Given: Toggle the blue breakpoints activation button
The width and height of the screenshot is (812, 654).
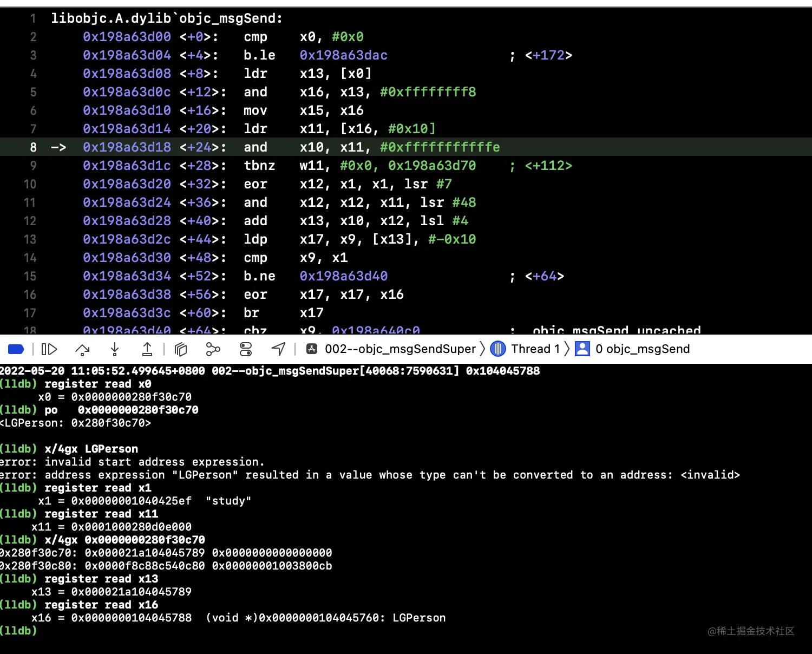Looking at the screenshot, I should click(16, 349).
